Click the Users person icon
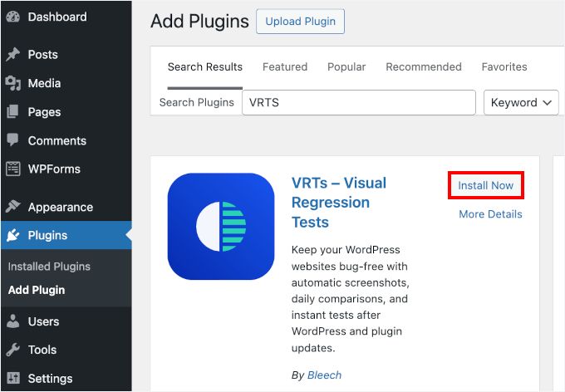This screenshot has height=392, width=565. click(x=13, y=321)
